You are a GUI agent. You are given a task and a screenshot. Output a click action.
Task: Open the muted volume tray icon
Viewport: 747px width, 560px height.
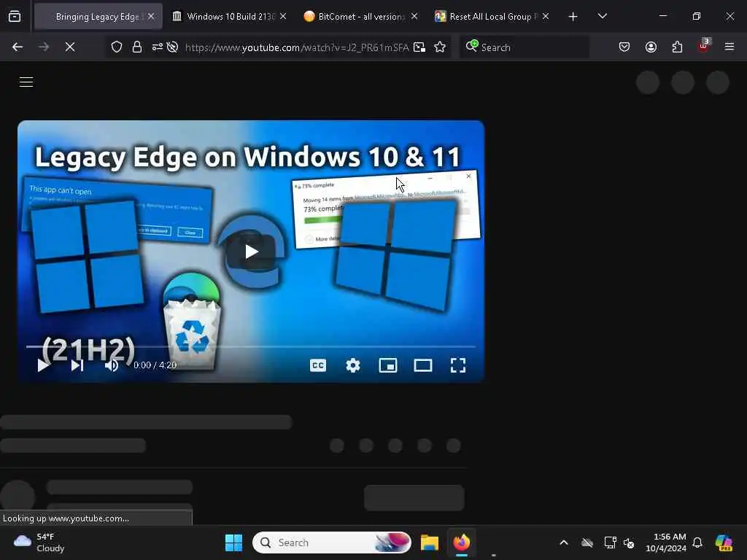629,542
